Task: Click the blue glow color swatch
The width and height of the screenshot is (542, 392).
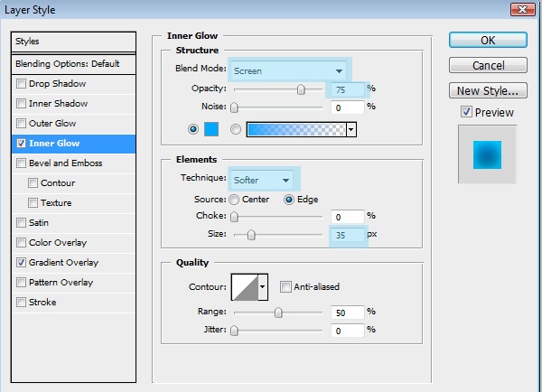Action: coord(211,129)
